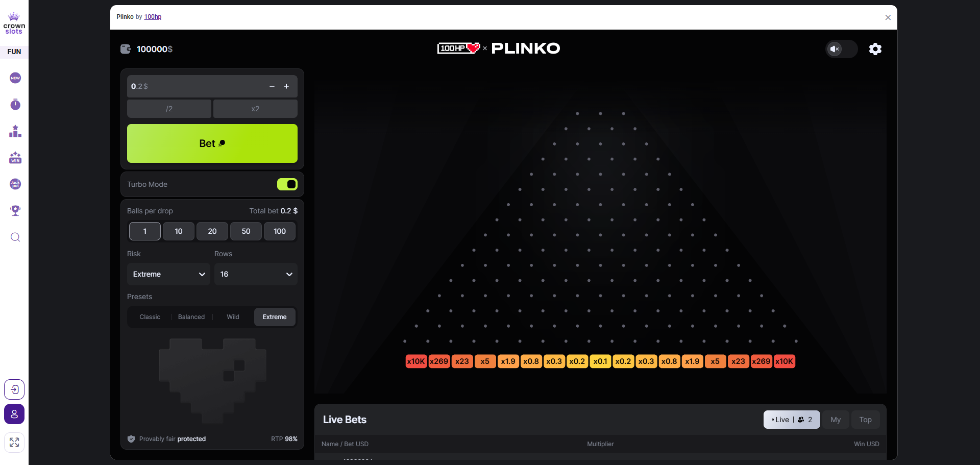The height and width of the screenshot is (465, 980).
Task: Decrease bet amount with minus button
Action: pyautogui.click(x=272, y=86)
